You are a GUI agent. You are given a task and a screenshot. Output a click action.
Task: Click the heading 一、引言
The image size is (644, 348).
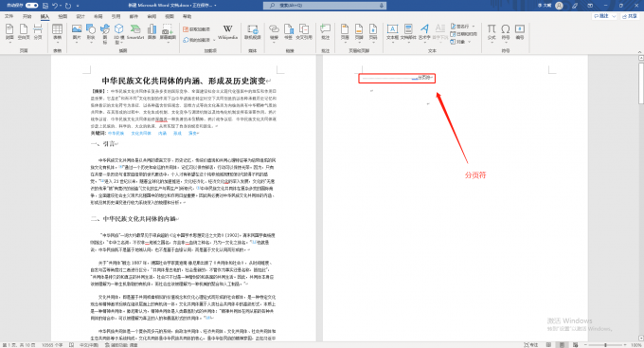tap(102, 144)
